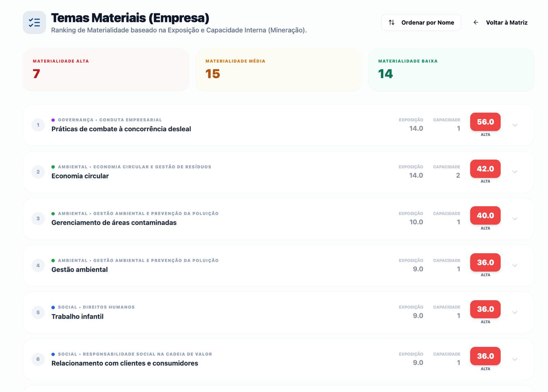Click the sort arrows icon
This screenshot has width=548, height=392.
pyautogui.click(x=391, y=23)
